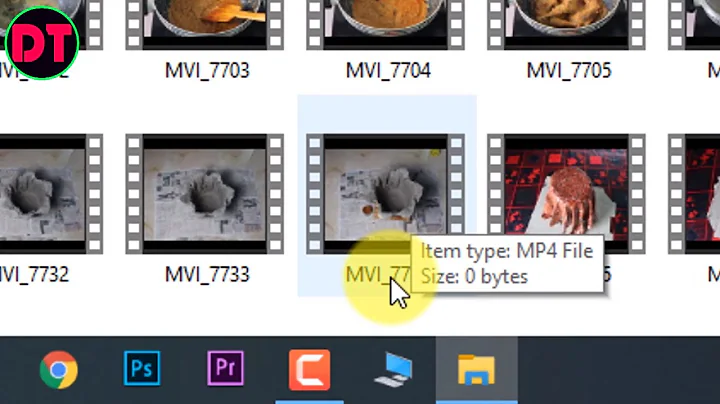Open Google Chrome from the taskbar
This screenshot has width=720, height=404.
(x=58, y=370)
